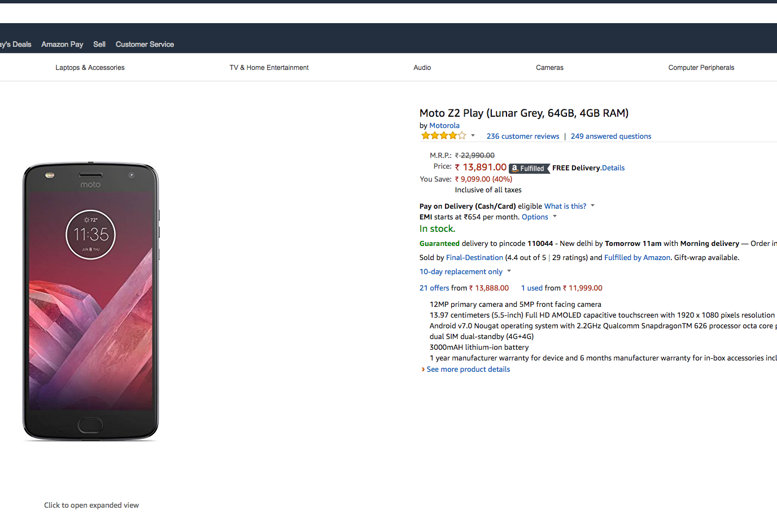
Task: Visit the Motorola brand link
Action: [444, 126]
